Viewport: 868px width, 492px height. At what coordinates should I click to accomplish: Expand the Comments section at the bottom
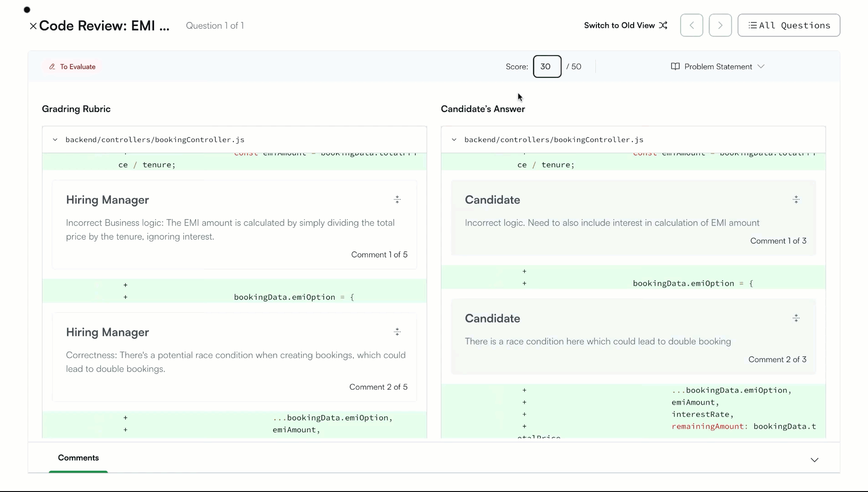click(815, 460)
